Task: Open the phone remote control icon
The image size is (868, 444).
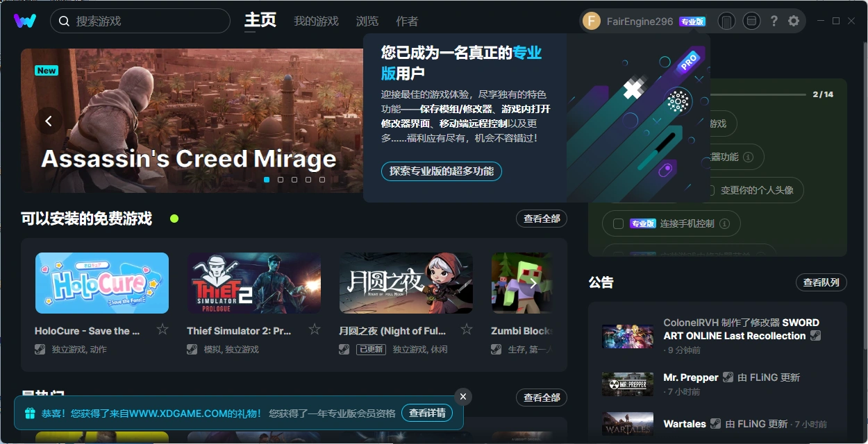Action: (x=726, y=22)
